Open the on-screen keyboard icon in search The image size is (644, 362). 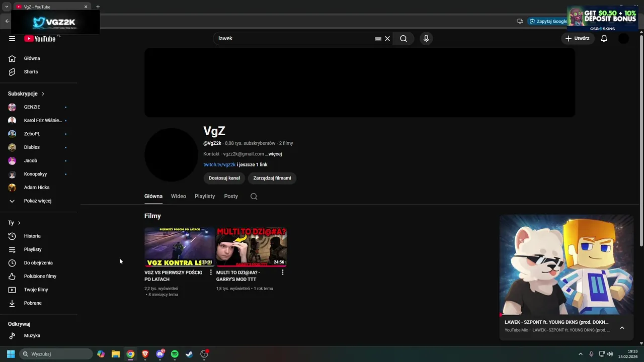378,39
